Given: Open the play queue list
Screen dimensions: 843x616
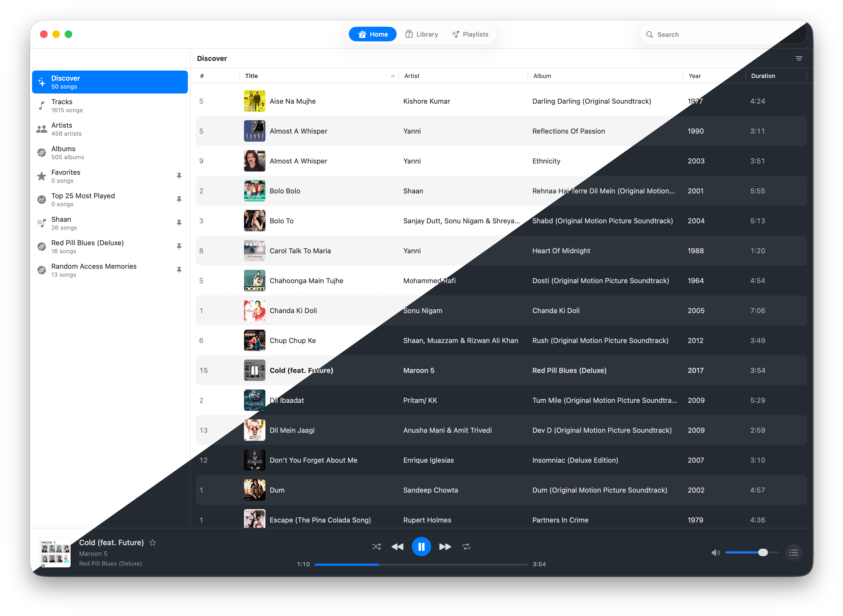Looking at the screenshot, I should [x=794, y=553].
